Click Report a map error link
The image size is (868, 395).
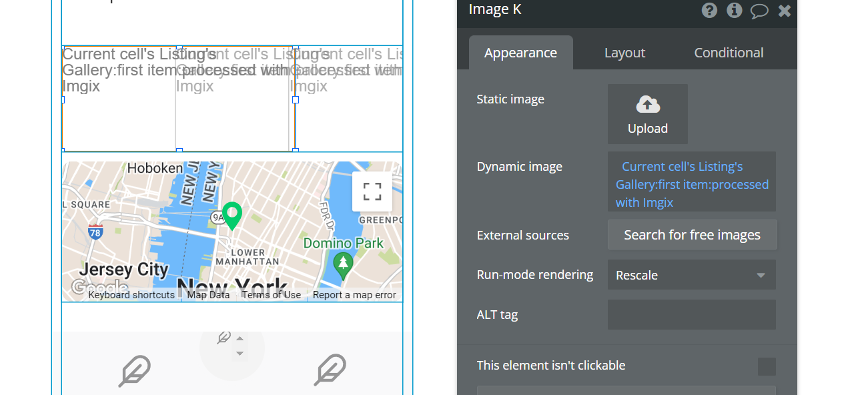[x=354, y=295]
